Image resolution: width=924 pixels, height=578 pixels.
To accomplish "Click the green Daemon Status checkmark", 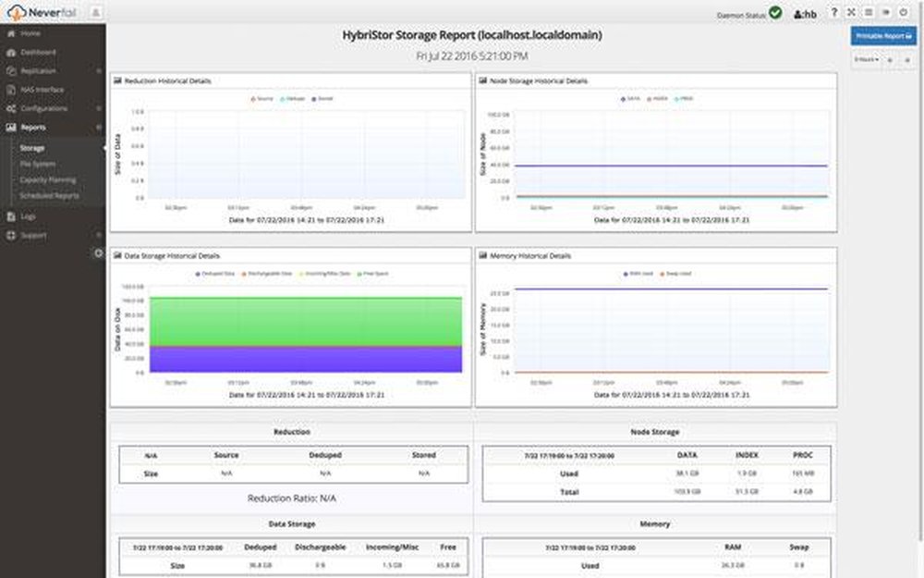I will tap(775, 12).
